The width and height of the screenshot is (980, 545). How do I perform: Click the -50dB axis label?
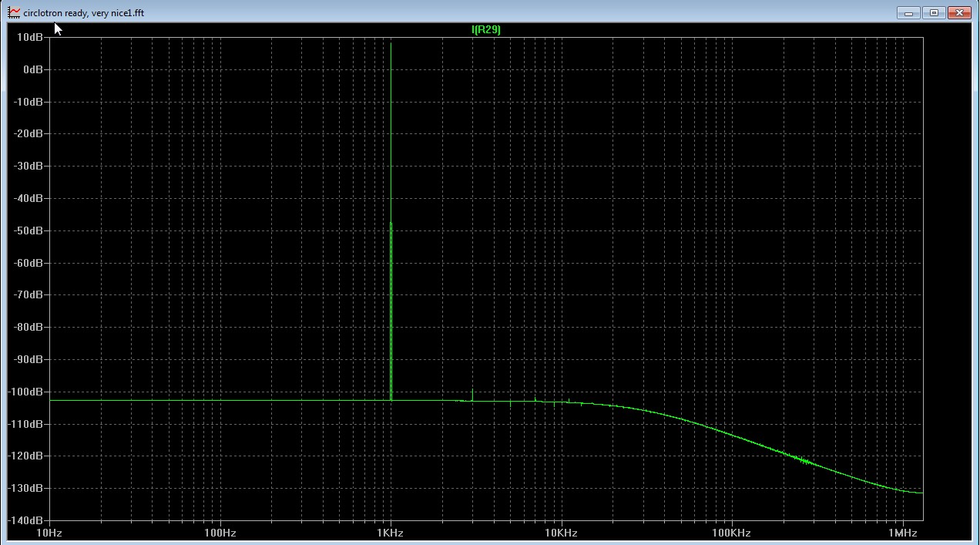(x=28, y=230)
